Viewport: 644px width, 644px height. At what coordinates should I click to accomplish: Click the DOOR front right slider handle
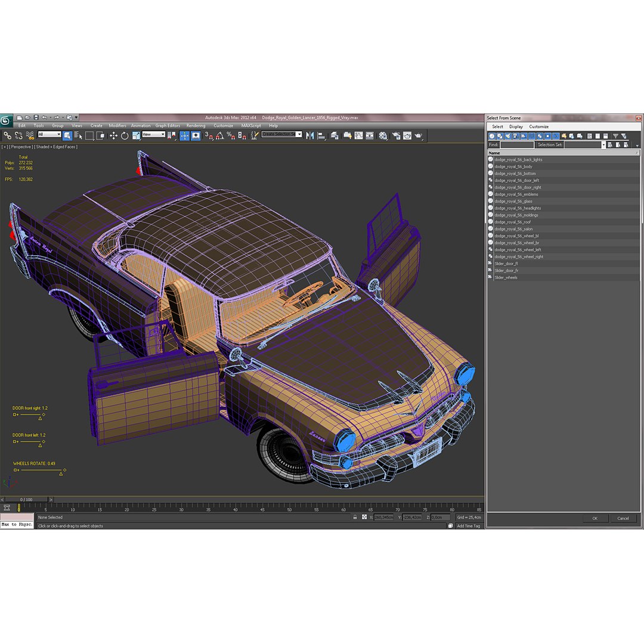(x=41, y=418)
